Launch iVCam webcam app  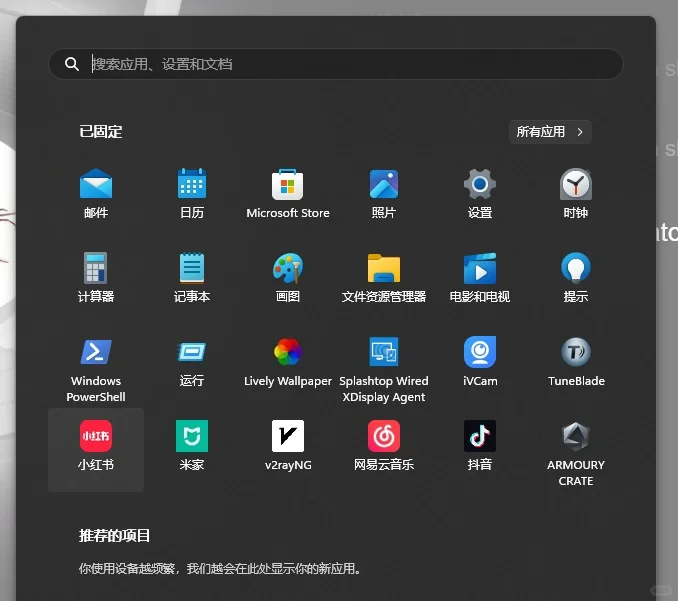(x=480, y=361)
